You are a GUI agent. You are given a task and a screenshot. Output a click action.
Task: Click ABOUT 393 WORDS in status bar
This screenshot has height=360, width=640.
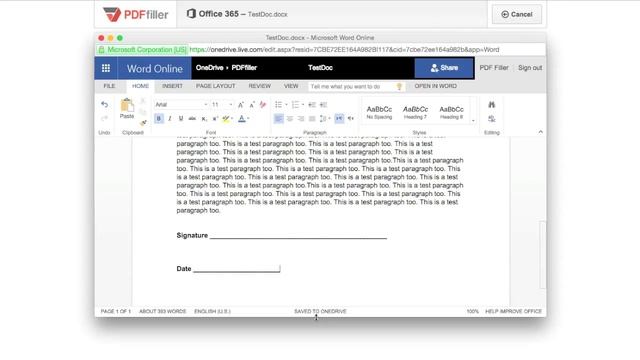[x=162, y=311]
